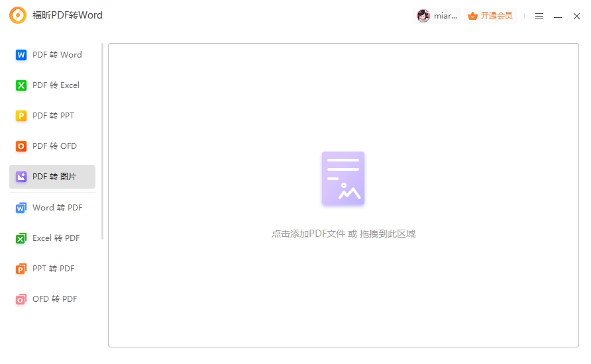Switch to the PDF 转 Excel label
Viewport: 591px width, 364px height.
tap(56, 85)
